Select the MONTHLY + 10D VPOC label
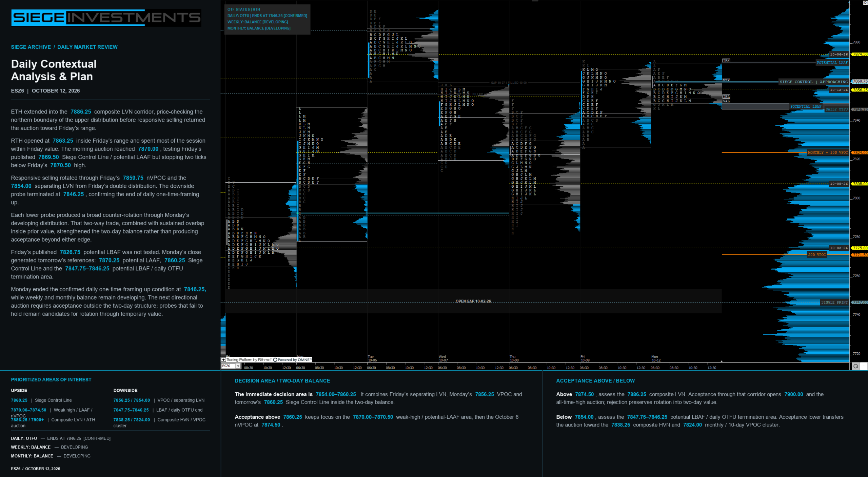 coord(828,152)
